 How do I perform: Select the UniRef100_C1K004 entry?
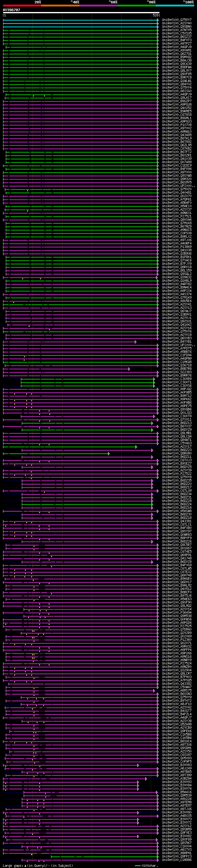(177, 846)
